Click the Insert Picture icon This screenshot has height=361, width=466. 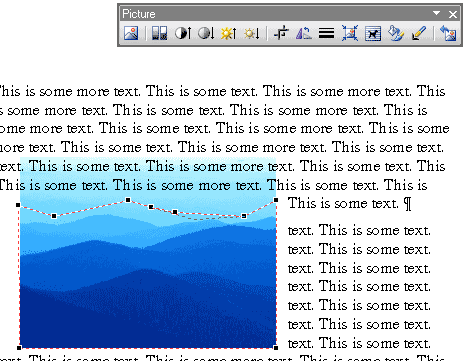coord(131,33)
